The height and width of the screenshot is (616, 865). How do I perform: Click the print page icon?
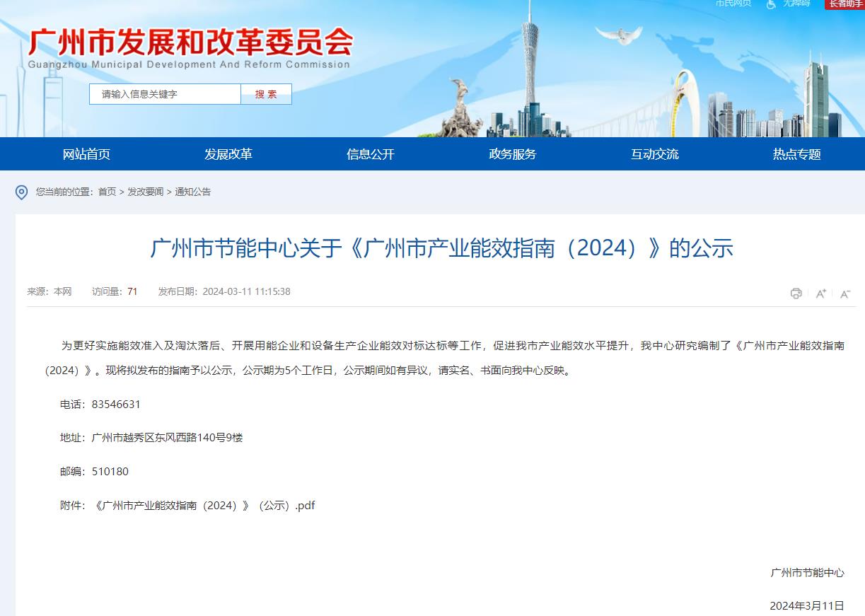(x=796, y=294)
